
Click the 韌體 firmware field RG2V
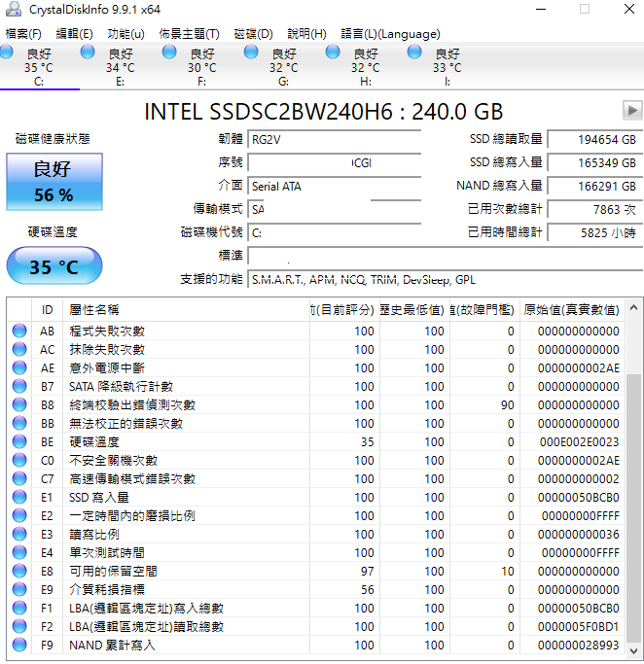click(335, 140)
